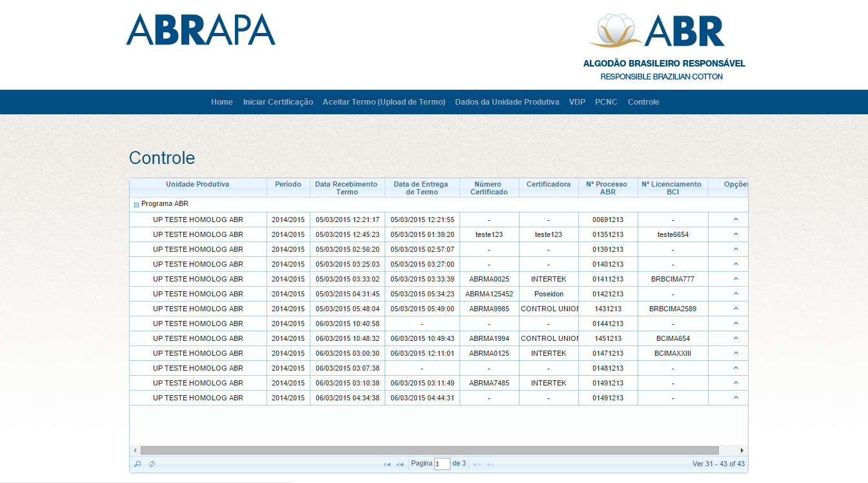
Task: Select process number cell '01351213'
Action: click(x=608, y=234)
